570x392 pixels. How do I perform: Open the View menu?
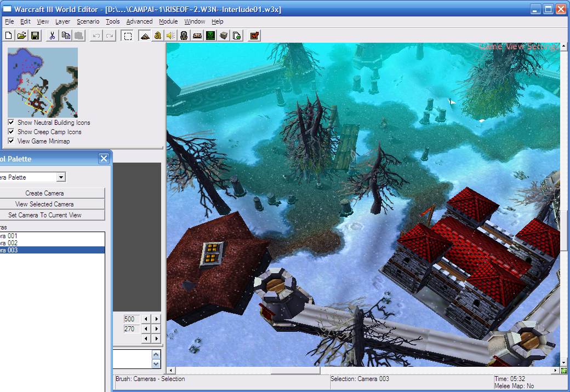point(43,21)
